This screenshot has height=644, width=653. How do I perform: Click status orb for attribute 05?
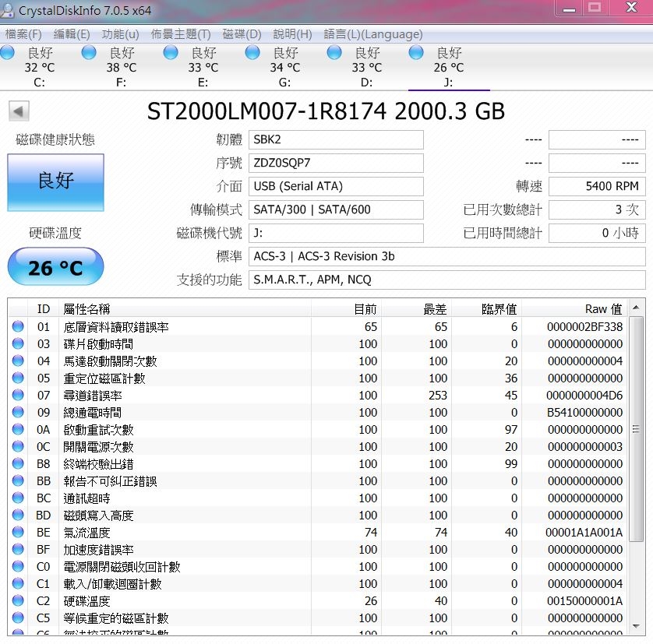coord(18,378)
